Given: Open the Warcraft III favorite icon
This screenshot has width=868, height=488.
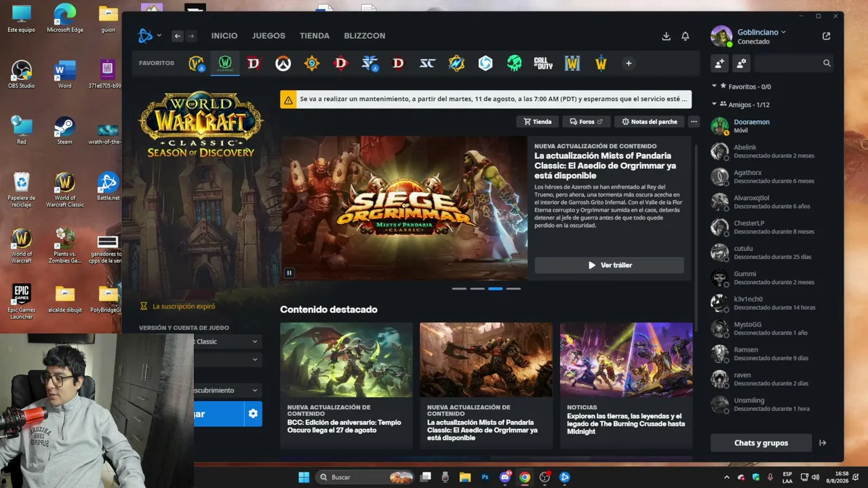Looking at the screenshot, I should 572,64.
